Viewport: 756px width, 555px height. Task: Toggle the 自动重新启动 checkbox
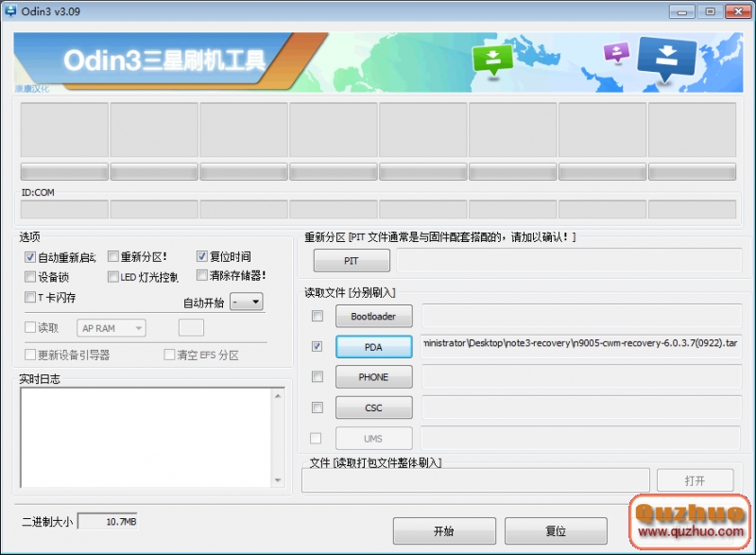pyautogui.click(x=30, y=257)
